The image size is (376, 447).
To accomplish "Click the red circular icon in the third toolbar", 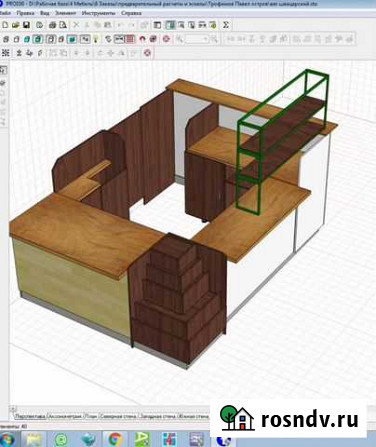I will point(148,53).
